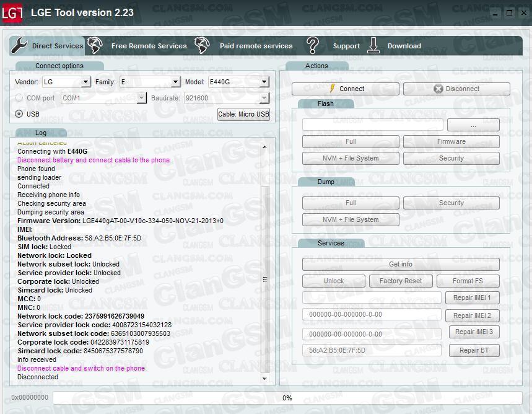Click the Repair IMEI 2 button
The image size is (532, 414).
(473, 315)
